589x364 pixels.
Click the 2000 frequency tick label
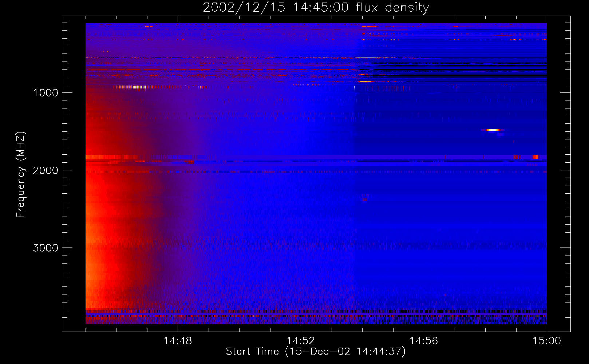point(46,170)
